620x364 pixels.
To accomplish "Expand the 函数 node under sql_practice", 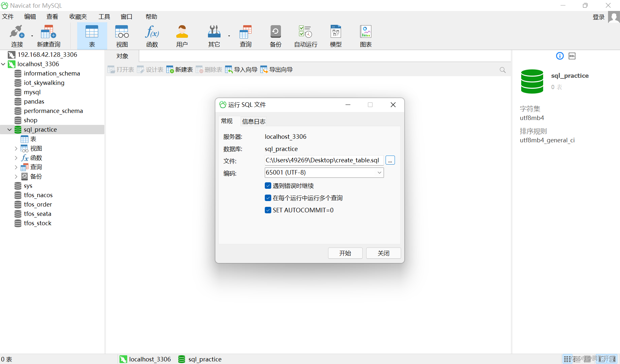I will click(x=16, y=158).
